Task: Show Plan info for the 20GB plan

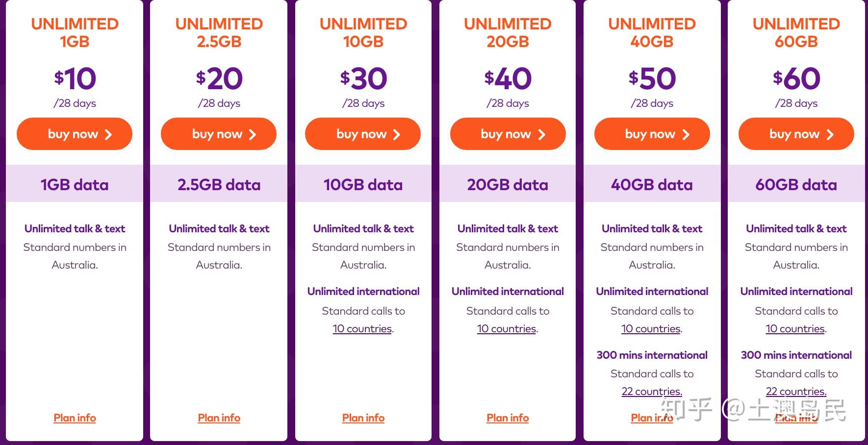Action: [x=508, y=418]
